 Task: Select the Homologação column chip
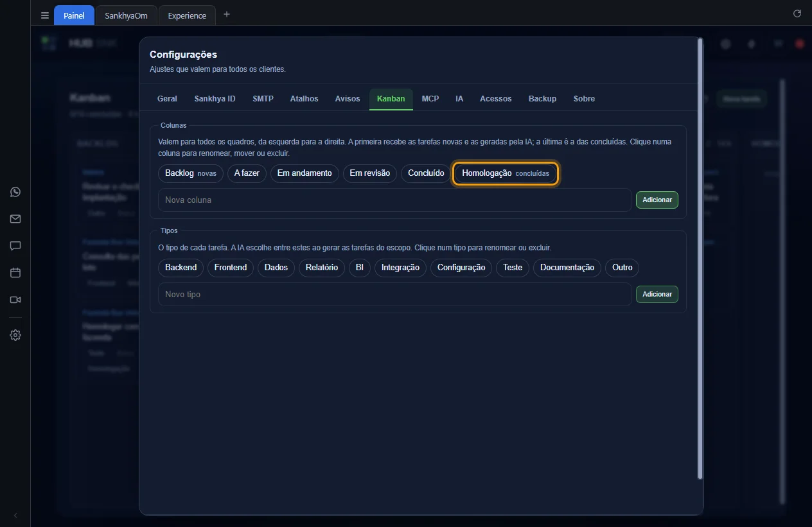506,173
